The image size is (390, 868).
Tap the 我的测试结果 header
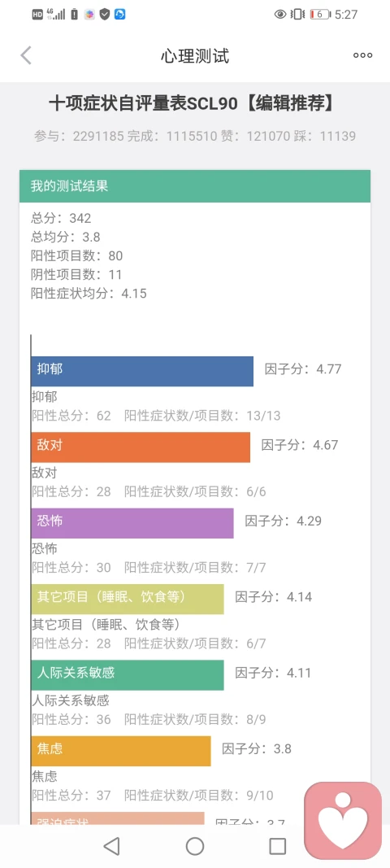pyautogui.click(x=195, y=186)
